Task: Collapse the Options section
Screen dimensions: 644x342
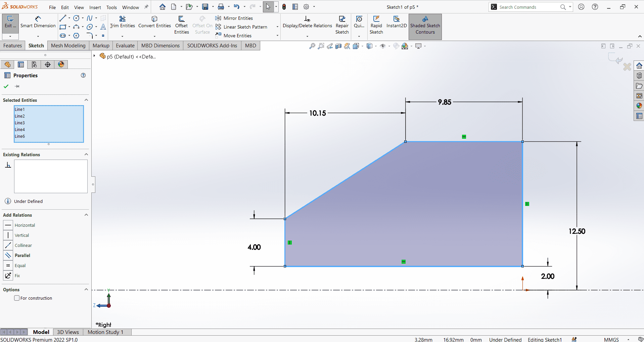Action: [86, 290]
